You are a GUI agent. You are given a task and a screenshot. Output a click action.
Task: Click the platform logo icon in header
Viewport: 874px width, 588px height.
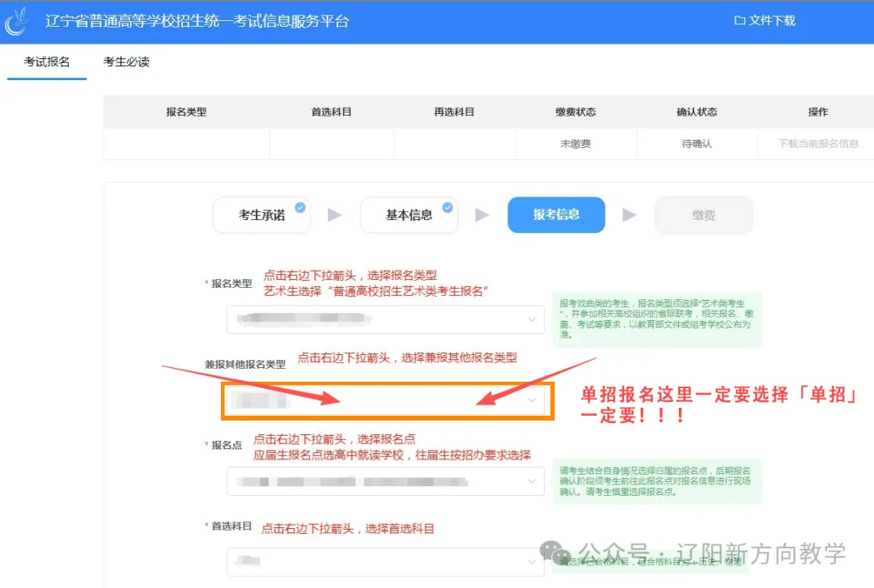coord(17,21)
